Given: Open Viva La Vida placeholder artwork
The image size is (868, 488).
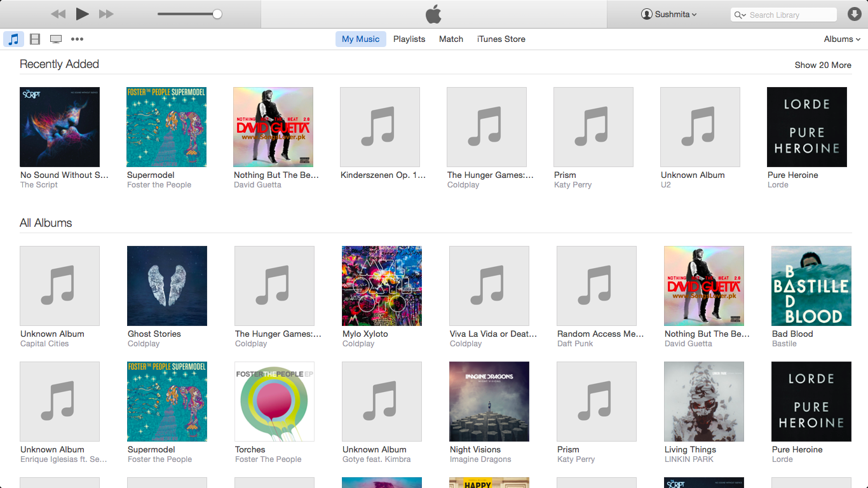Looking at the screenshot, I should click(x=489, y=286).
